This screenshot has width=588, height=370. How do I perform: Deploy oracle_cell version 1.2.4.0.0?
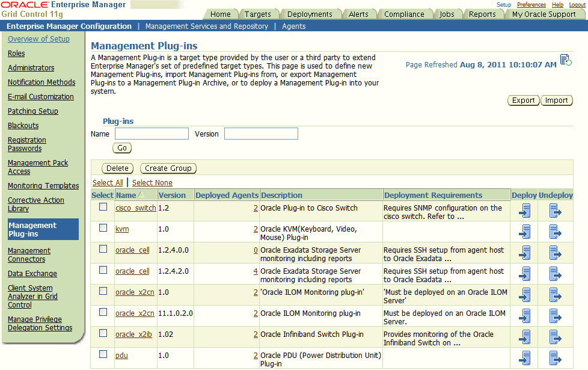[x=525, y=253]
